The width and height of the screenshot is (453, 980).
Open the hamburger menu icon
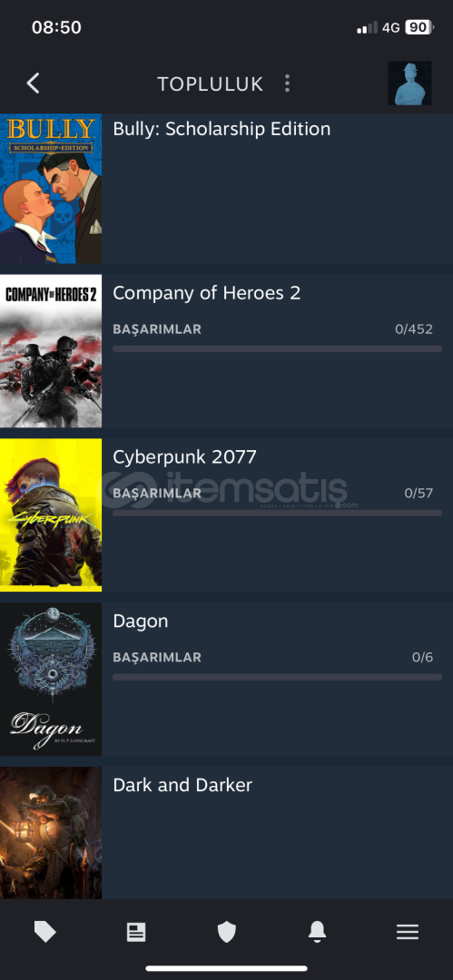click(408, 933)
